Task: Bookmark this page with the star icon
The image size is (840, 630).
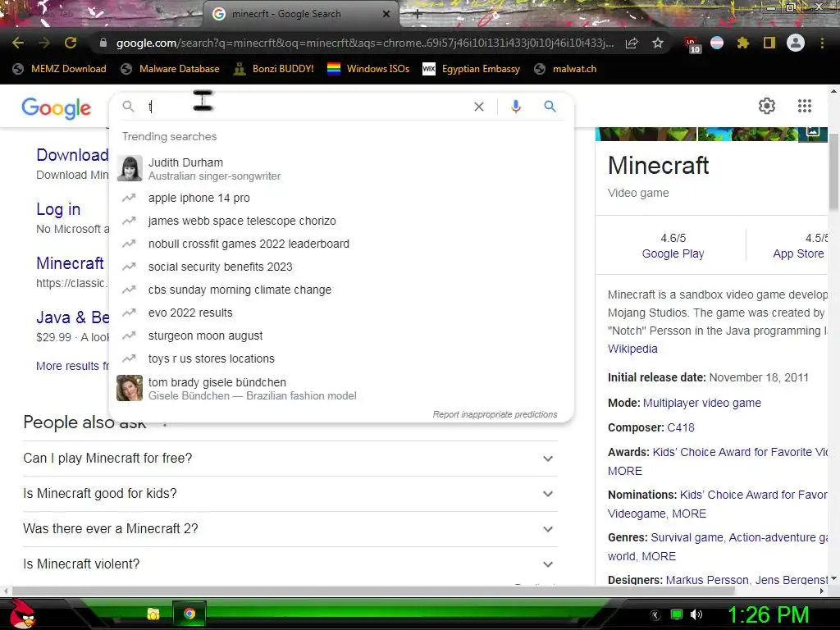Action: click(x=658, y=43)
